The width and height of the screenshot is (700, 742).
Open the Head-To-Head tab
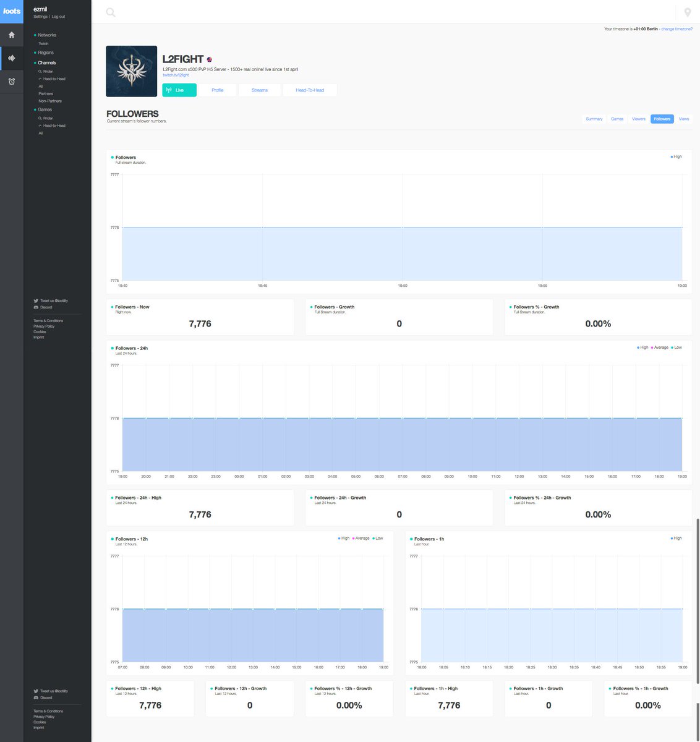pos(310,90)
